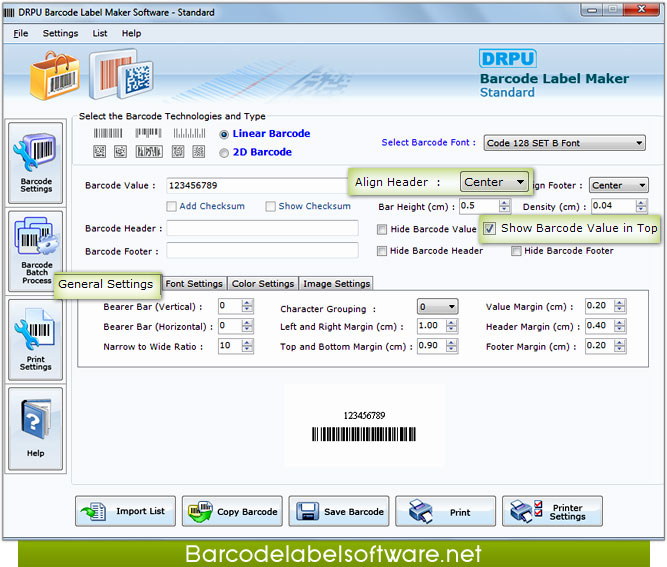The width and height of the screenshot is (667, 567).
Task: Adjust the Bar Height spinner arrows
Action: [x=504, y=206]
